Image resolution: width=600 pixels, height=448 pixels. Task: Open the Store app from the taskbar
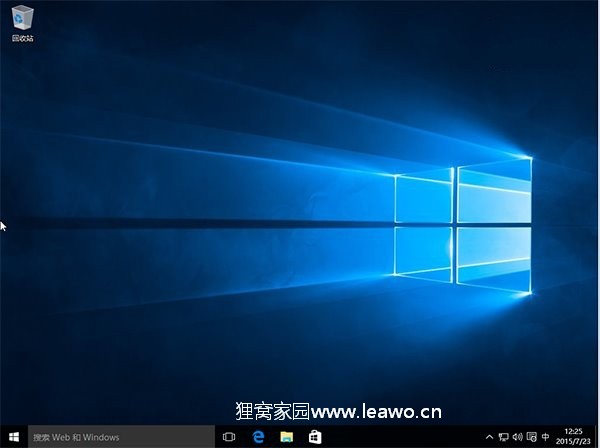[x=315, y=437]
